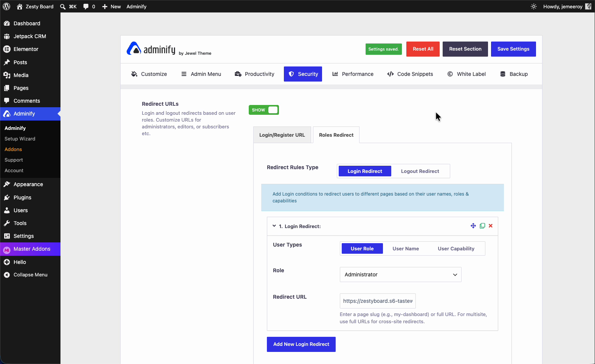Choose the User Role user type
Viewport: 595px width, 364px height.
[362, 248]
